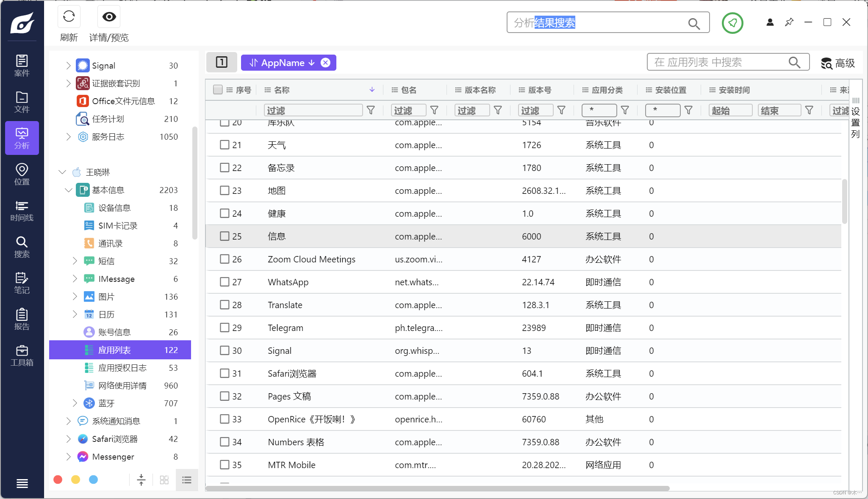Click the red color tag dot
The image size is (868, 499).
pyautogui.click(x=58, y=480)
